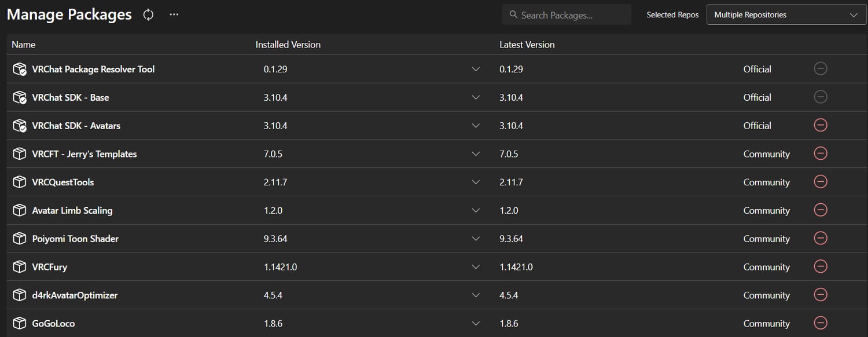Screen dimensions: 868x337
Task: Open version dropdown for Avatar Limb Scaling
Action: 476,210
